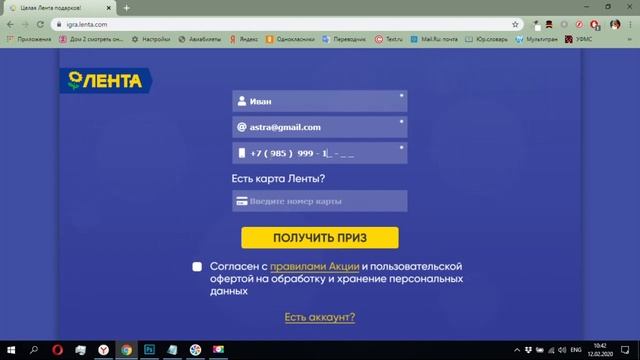The height and width of the screenshot is (360, 640).
Task: Close the Лента подарков tab
Action: (109, 8)
